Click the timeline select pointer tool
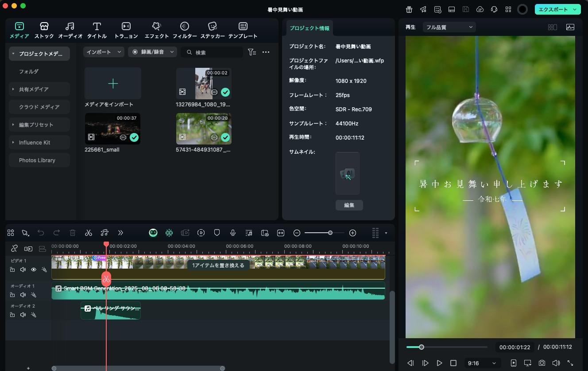 click(26, 233)
